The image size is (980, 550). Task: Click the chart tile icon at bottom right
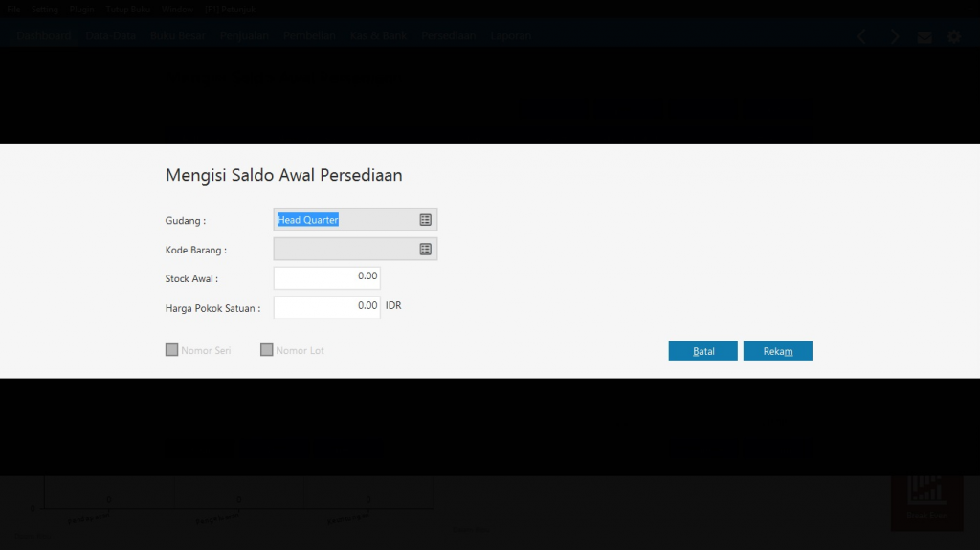[925, 494]
